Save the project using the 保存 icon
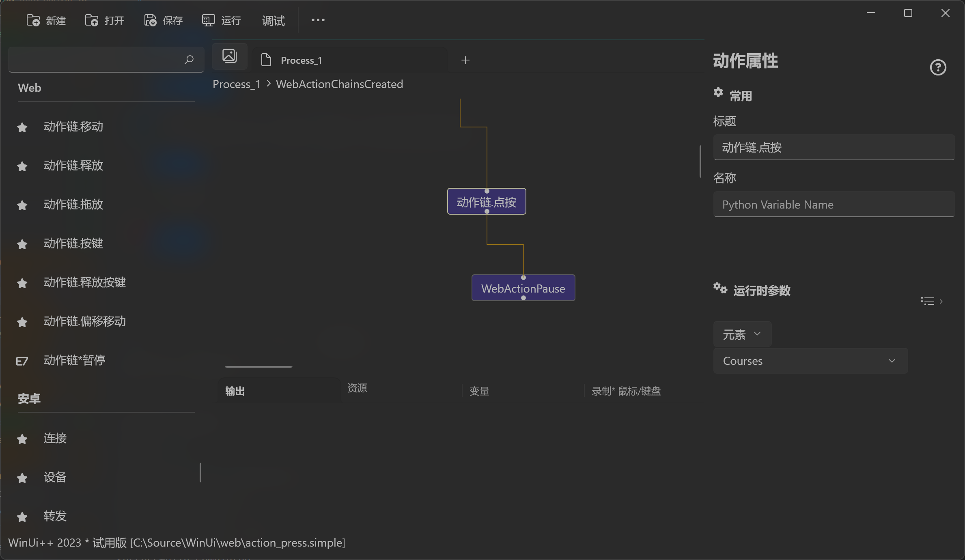Image resolution: width=965 pixels, height=560 pixels. pos(150,20)
